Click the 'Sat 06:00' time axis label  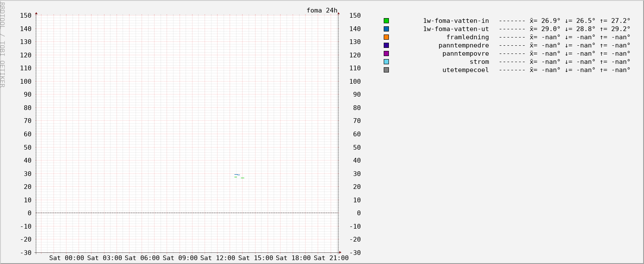(x=142, y=258)
